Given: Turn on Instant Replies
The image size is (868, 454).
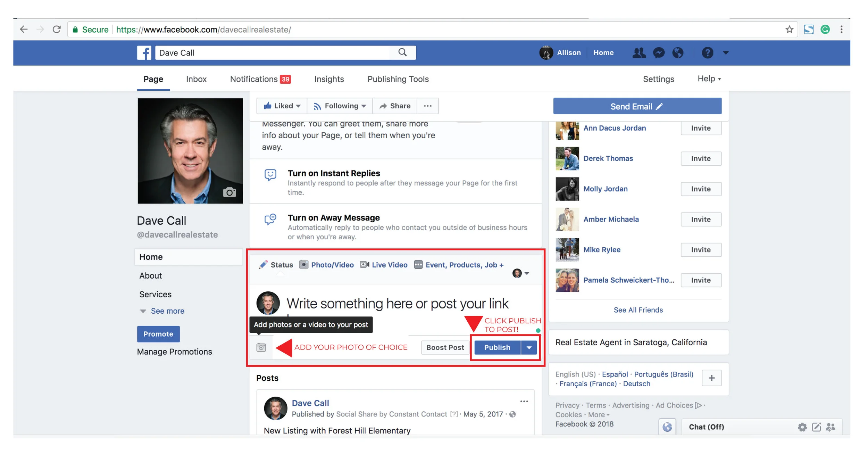Looking at the screenshot, I should [x=334, y=173].
